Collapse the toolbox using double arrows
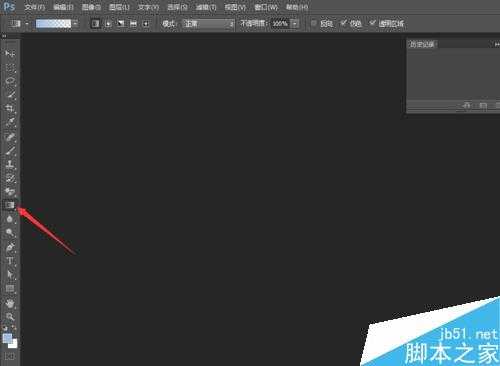This screenshot has height=366, width=500. [x=4, y=35]
